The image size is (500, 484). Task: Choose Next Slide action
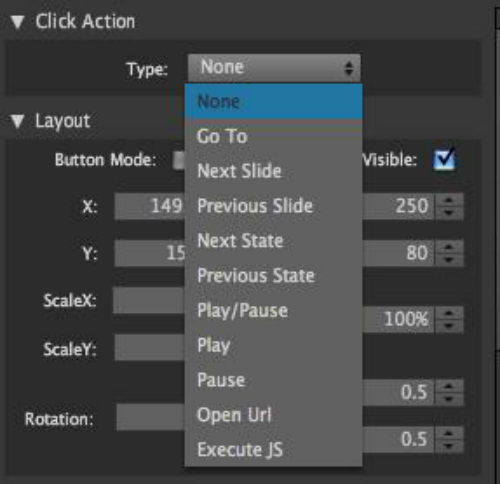273,171
